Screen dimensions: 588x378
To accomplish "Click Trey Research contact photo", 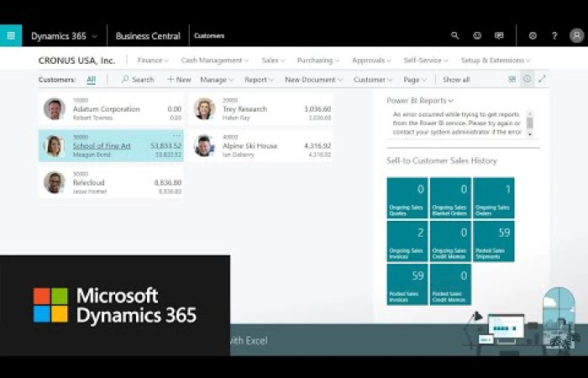I will tap(204, 108).
